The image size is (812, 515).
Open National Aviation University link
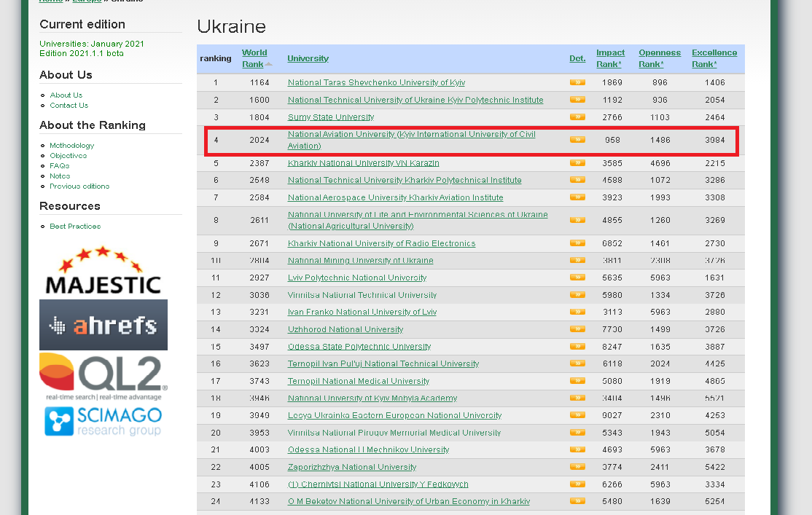coord(412,140)
